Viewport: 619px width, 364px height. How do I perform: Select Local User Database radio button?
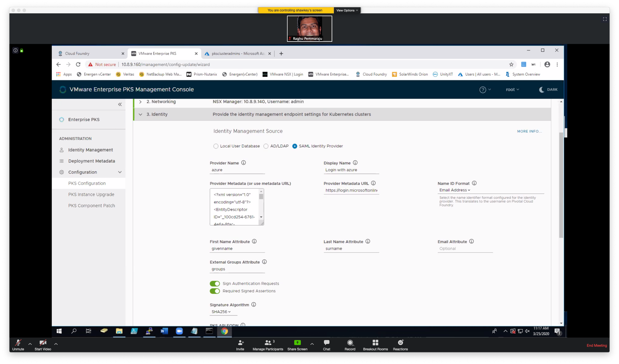click(x=216, y=146)
